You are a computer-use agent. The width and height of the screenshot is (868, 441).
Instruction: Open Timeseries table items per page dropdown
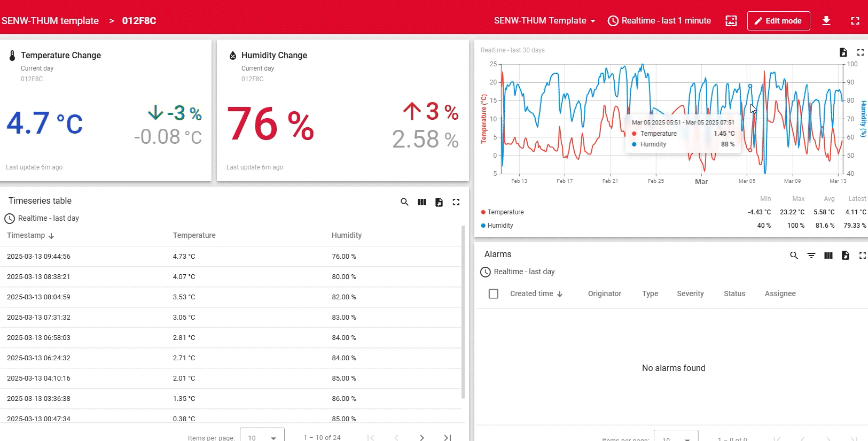pos(262,437)
